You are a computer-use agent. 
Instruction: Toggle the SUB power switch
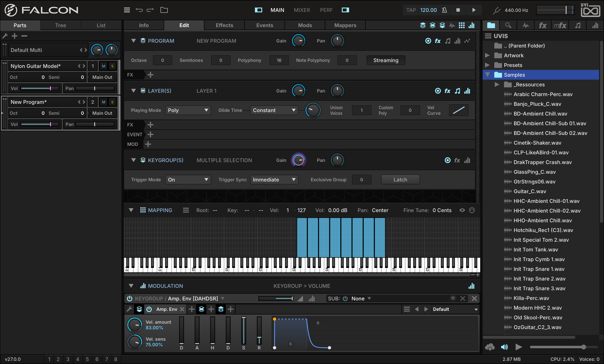point(345,298)
